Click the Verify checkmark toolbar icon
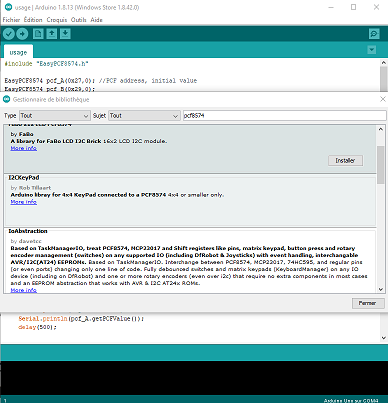This screenshot has width=388, height=403. point(9,34)
